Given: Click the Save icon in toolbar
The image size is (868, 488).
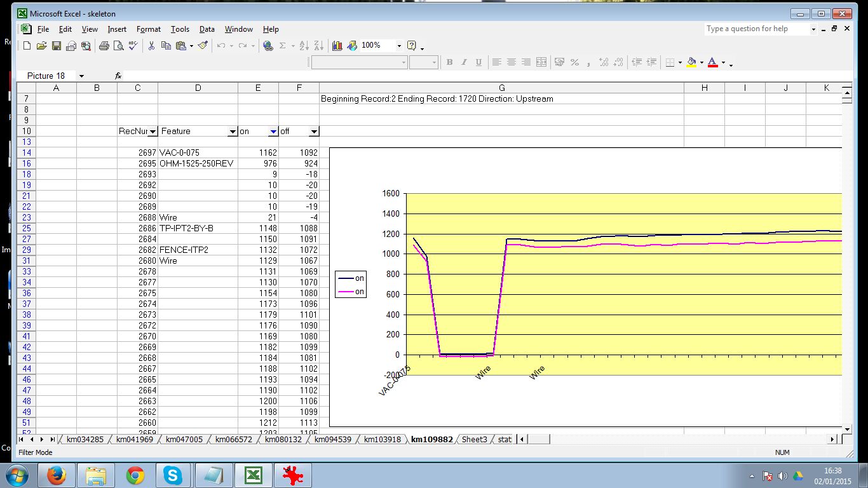Looking at the screenshot, I should point(56,46).
